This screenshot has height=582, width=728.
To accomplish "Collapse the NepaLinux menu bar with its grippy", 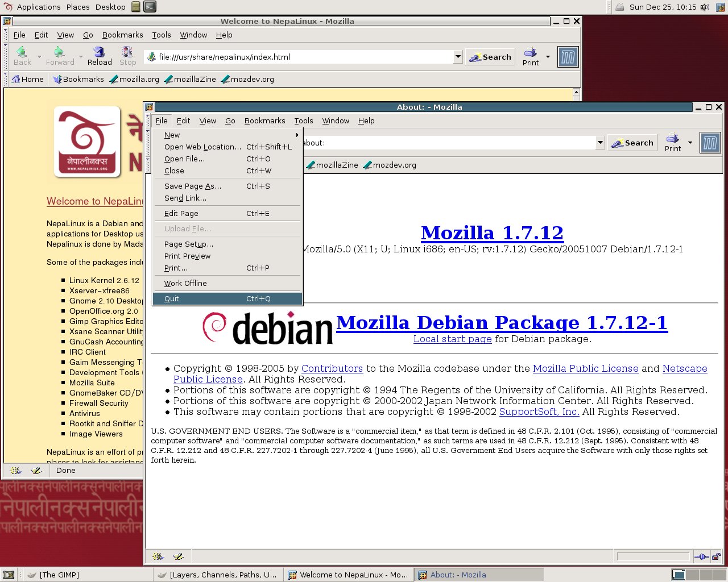I will tap(6, 35).
